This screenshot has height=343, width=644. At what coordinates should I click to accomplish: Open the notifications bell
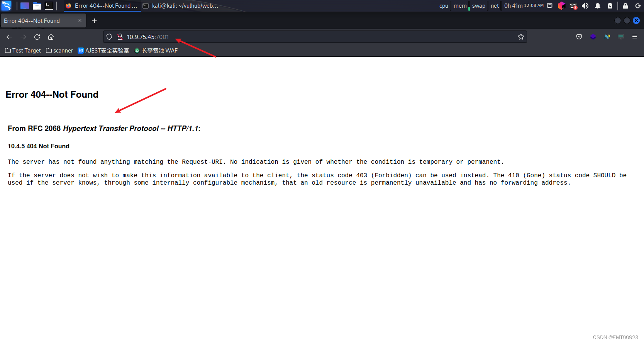point(598,6)
